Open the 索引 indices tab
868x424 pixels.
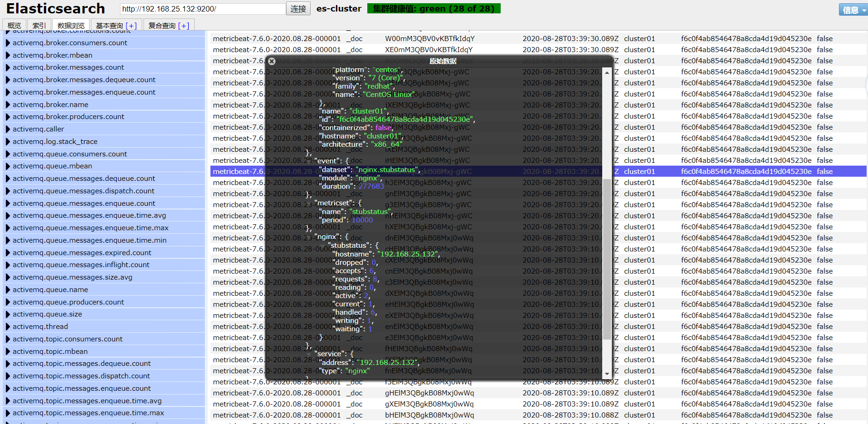[39, 25]
